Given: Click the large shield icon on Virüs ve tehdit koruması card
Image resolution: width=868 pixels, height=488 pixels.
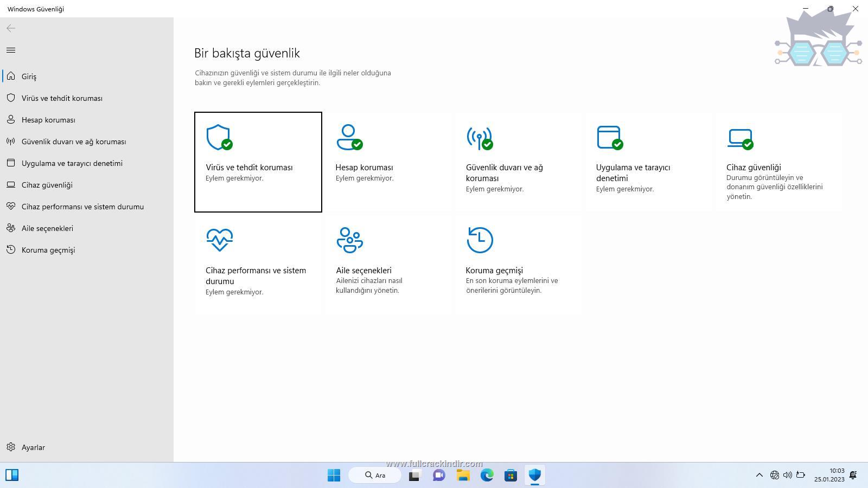Looking at the screenshot, I should [219, 138].
